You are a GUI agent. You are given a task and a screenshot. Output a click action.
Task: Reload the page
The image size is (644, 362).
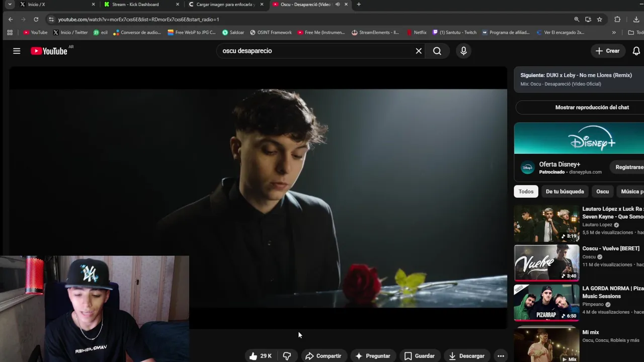(36, 19)
